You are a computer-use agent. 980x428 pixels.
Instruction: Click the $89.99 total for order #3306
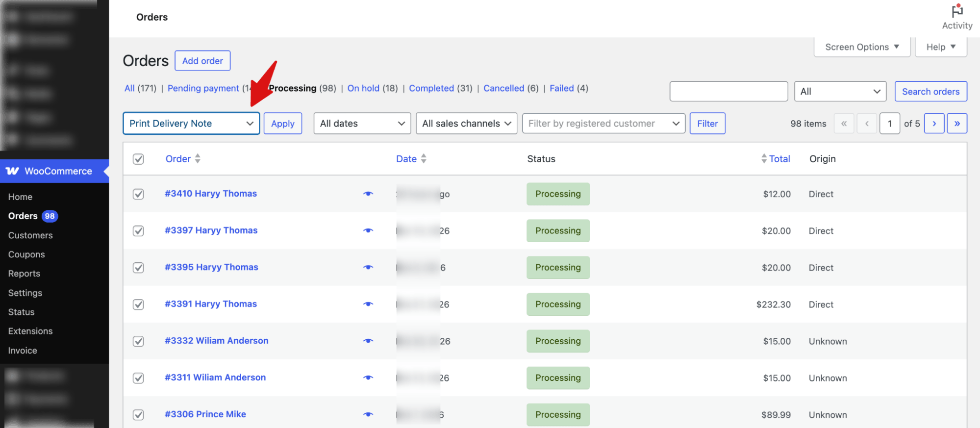(x=776, y=415)
